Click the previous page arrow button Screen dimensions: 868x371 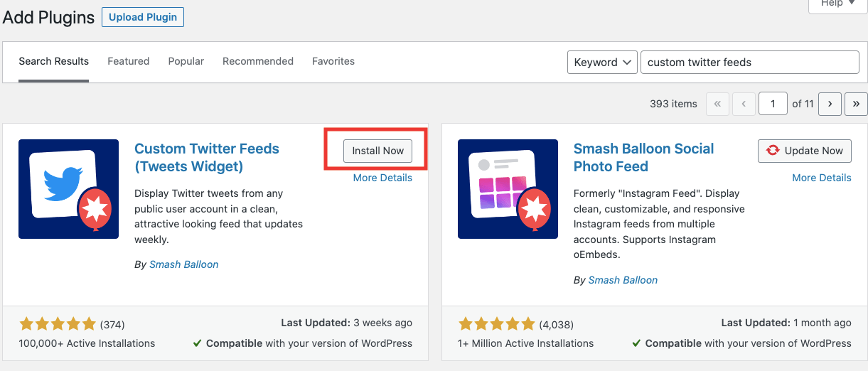[x=744, y=104]
